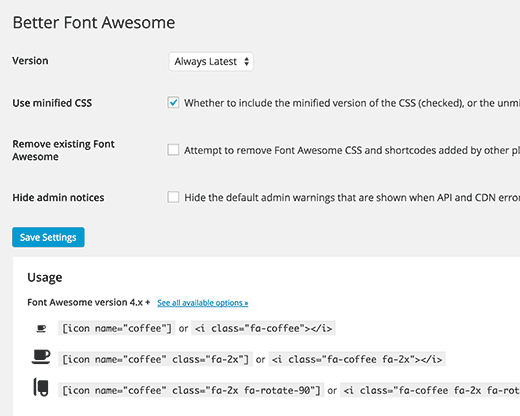Click the rotated coffee cup icon

tap(41, 387)
